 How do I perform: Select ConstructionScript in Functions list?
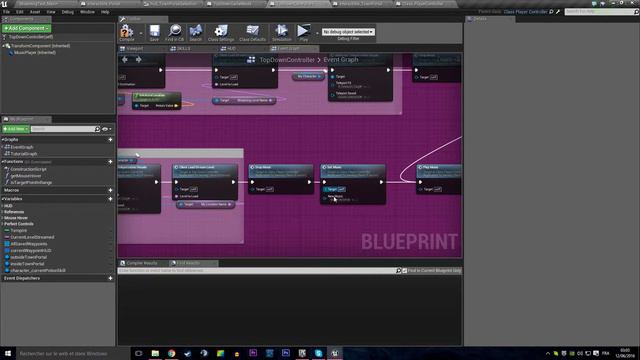coord(28,169)
